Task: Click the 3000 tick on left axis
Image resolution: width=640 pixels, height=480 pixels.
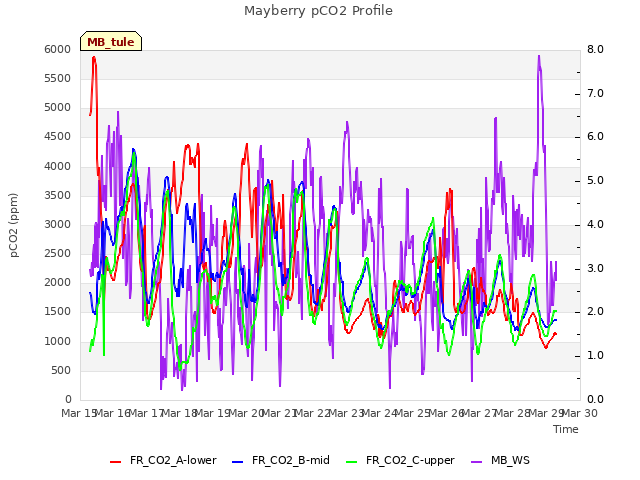Action: coord(58,224)
